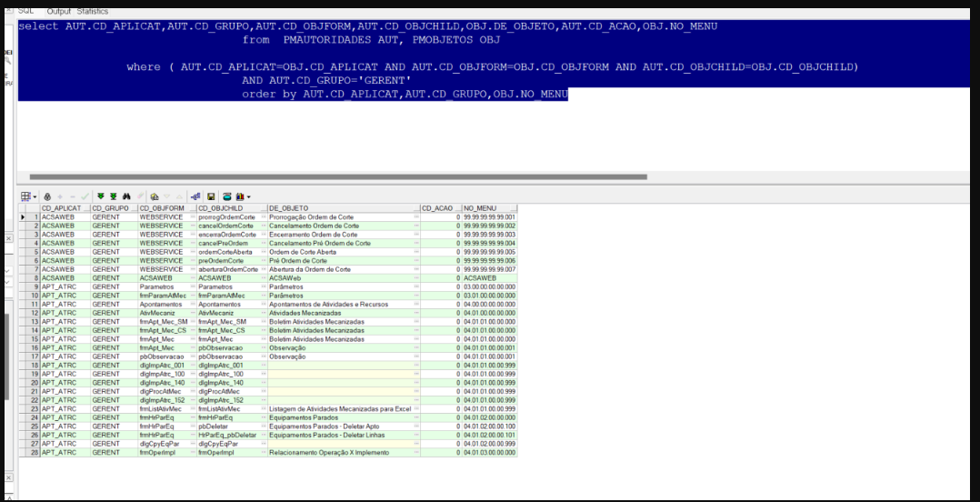The height and width of the screenshot is (502, 980).
Task: Click the teal database export icon
Action: click(227, 196)
